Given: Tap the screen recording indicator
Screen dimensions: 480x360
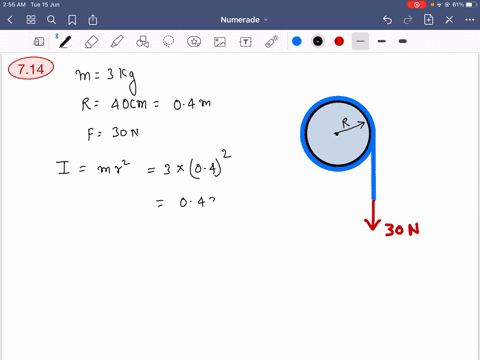Looking at the screenshot, I should (416, 5).
